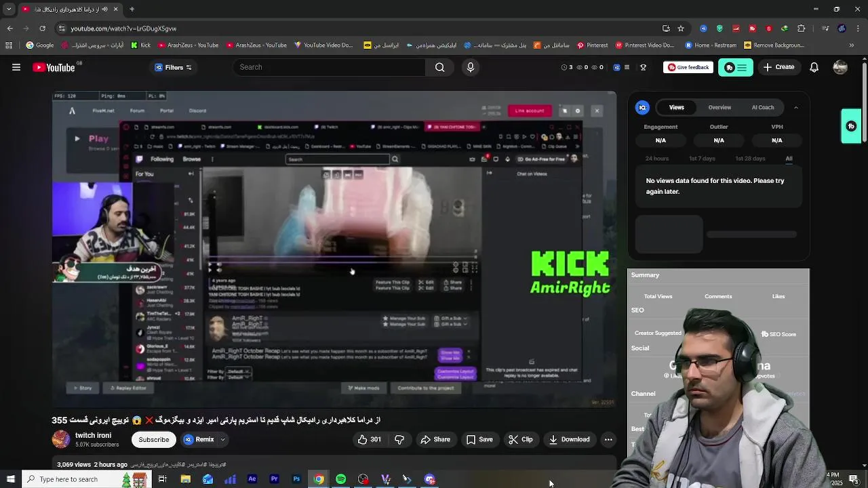
Task: Open the Kick bookmark
Action: [x=140, y=45]
